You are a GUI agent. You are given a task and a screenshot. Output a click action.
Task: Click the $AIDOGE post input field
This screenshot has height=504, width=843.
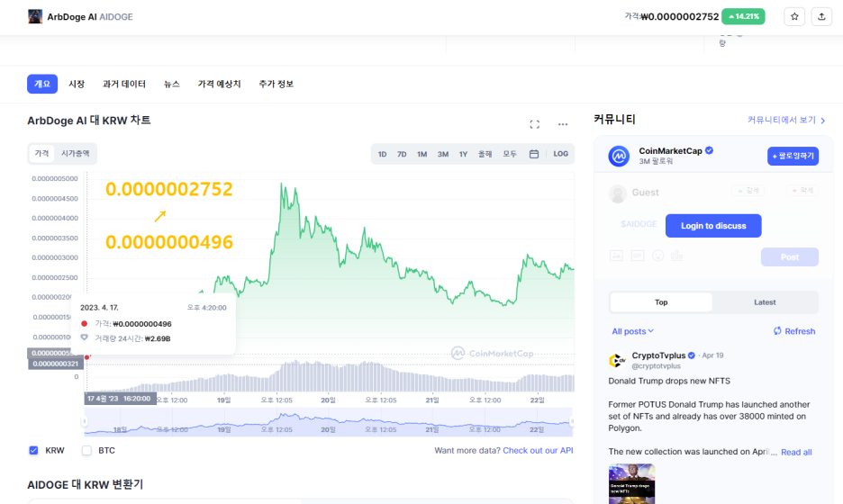639,224
